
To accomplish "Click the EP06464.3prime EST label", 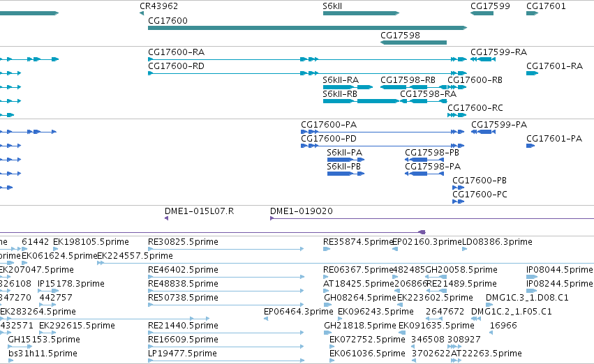I will pyautogui.click(x=299, y=312).
